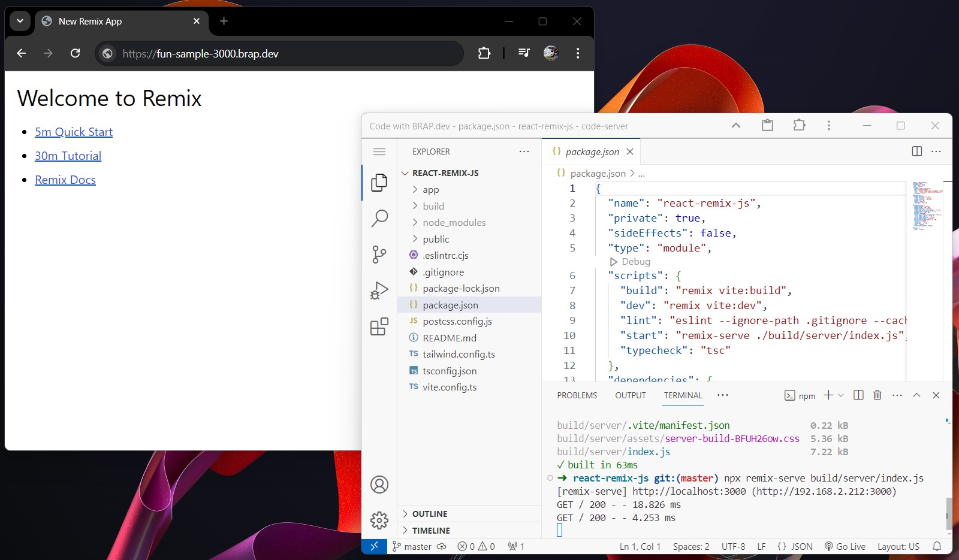Maximize the terminal panel size
Viewport: 959px width, 560px height.
tap(916, 395)
